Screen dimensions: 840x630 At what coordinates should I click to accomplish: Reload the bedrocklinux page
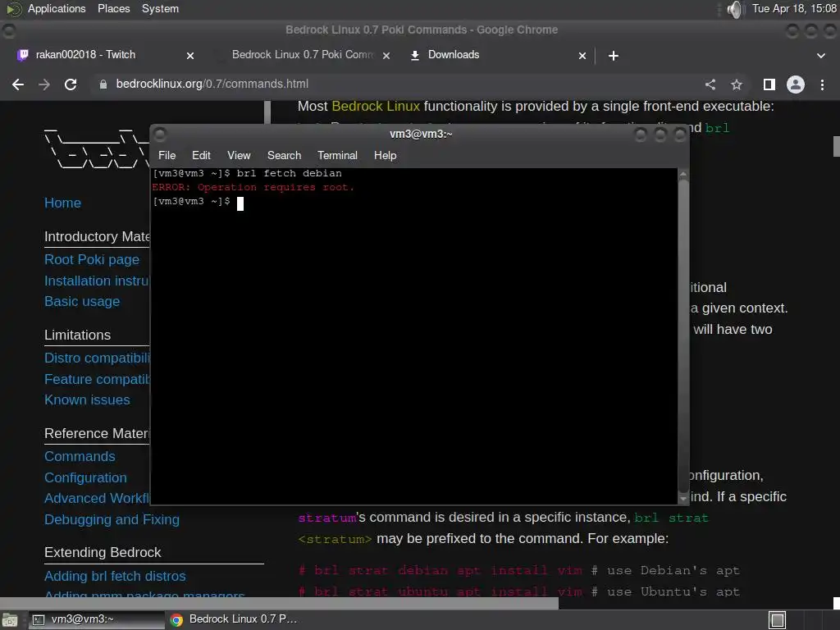click(71, 84)
